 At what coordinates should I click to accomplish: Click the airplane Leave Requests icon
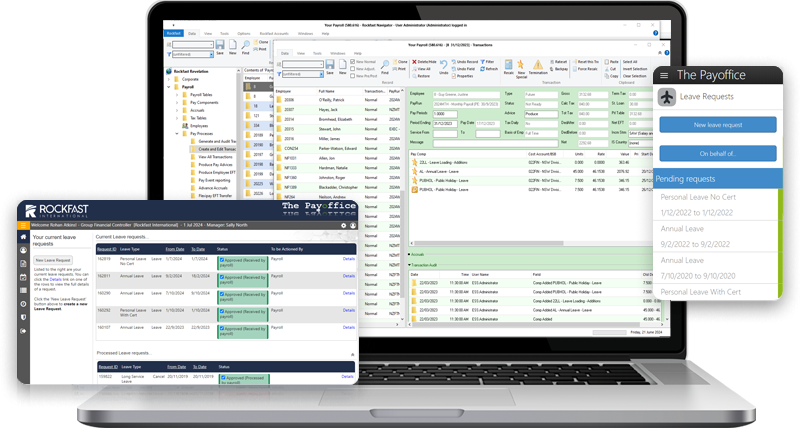666,96
